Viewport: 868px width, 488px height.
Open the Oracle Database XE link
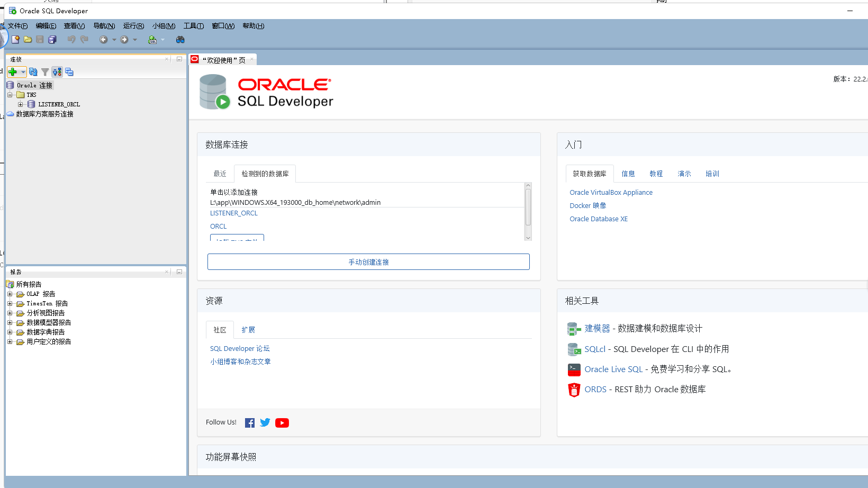tap(599, 219)
